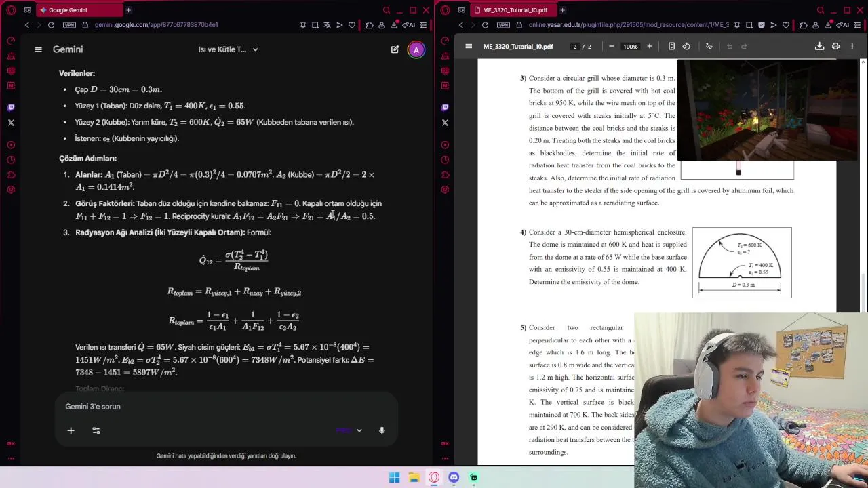Open the GX Control speedometer icon in the left sidebar
868x488 pixels.
click(11, 41)
